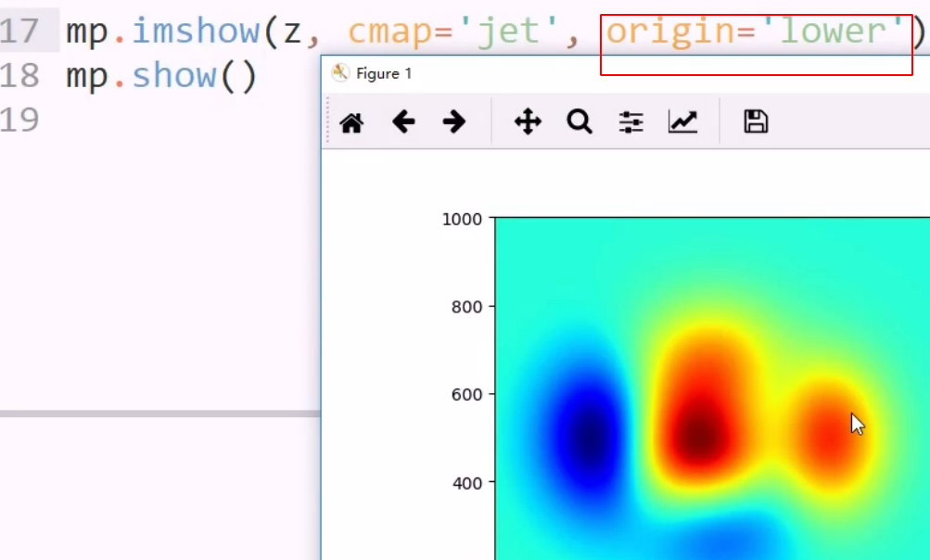Image resolution: width=930 pixels, height=560 pixels.
Task: Click line number 17 in the editor
Action: click(19, 31)
